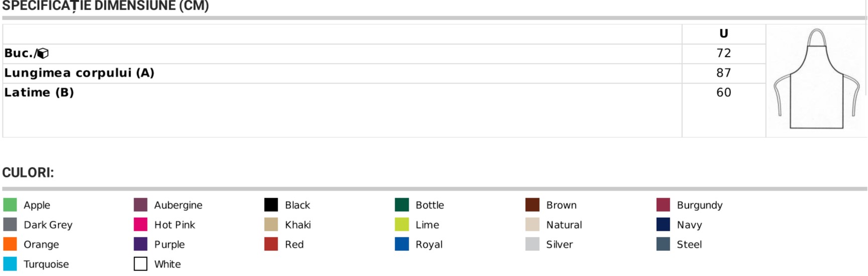Choose the Black color swatch
The height and width of the screenshot is (276, 868).
pos(271,205)
